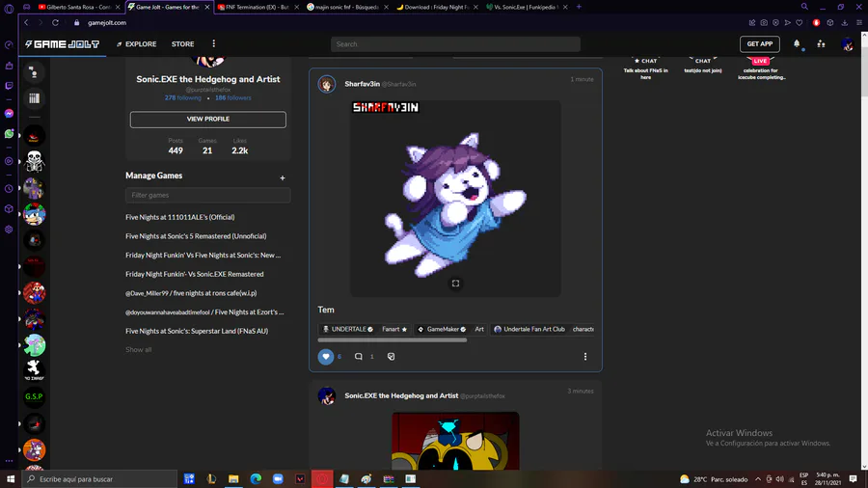Search open tabs with the magnifier icon
Image resolution: width=868 pixels, height=488 pixels.
(804, 7)
